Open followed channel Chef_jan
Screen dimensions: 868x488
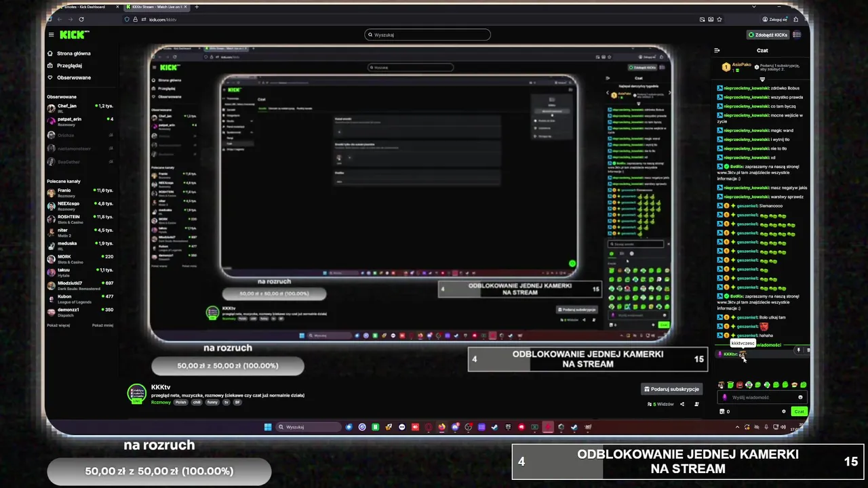click(80, 108)
